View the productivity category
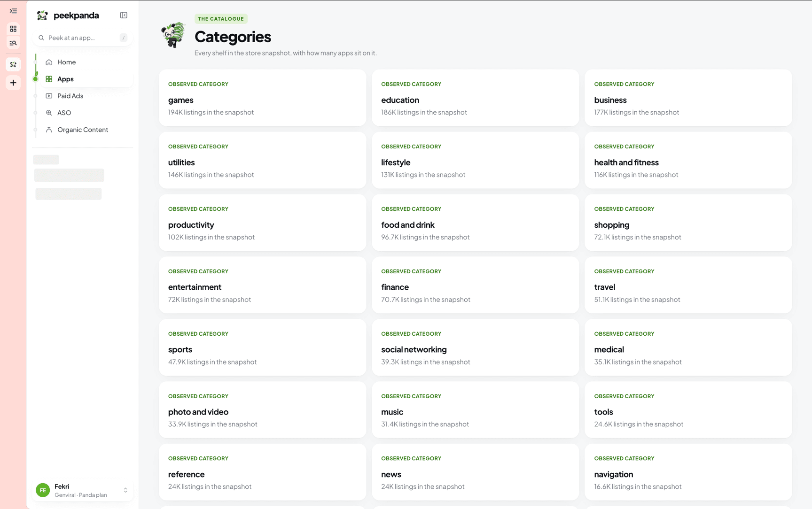 (x=263, y=223)
